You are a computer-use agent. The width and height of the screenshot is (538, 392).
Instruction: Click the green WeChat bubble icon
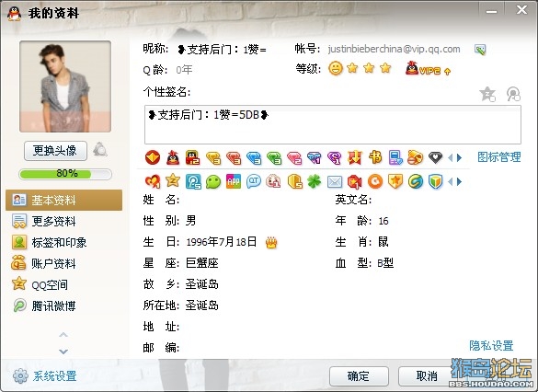213,181
